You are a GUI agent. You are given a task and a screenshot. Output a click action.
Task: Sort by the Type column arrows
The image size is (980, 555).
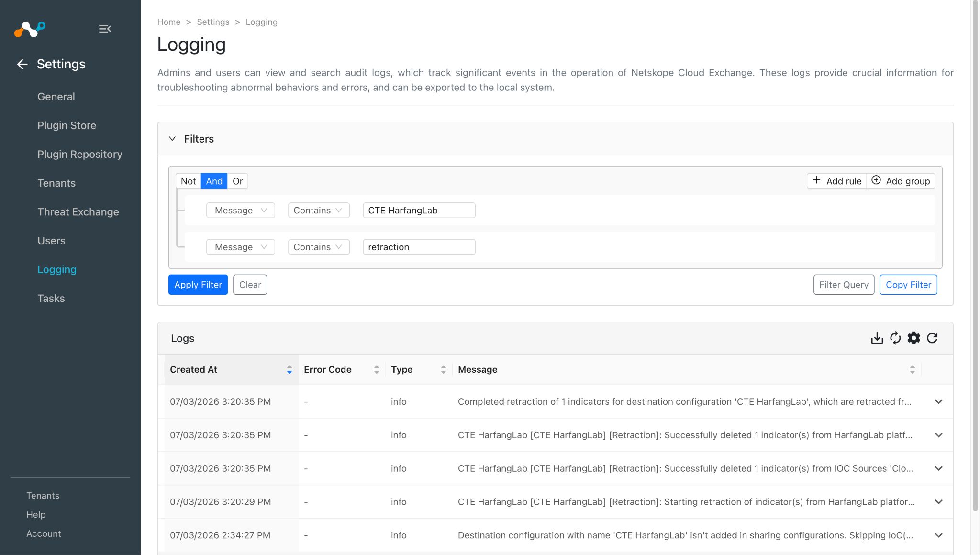pos(444,369)
